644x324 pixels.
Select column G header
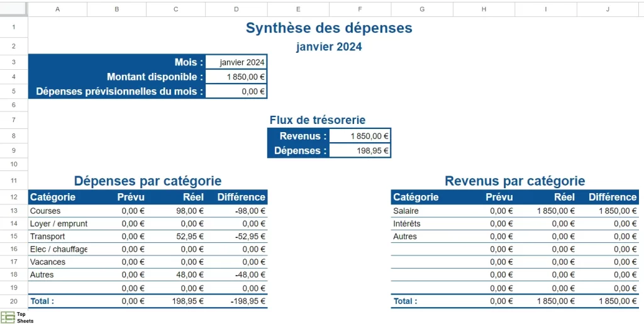(422, 9)
